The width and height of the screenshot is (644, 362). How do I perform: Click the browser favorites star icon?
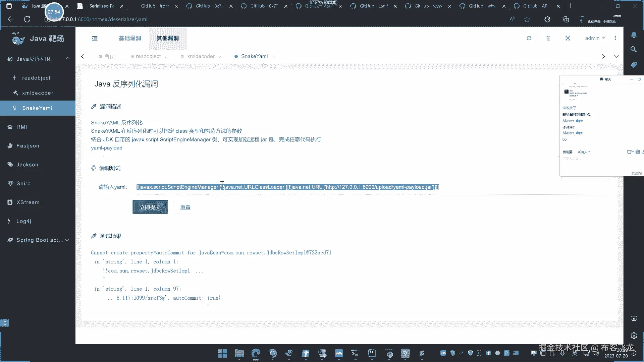pyautogui.click(x=527, y=19)
